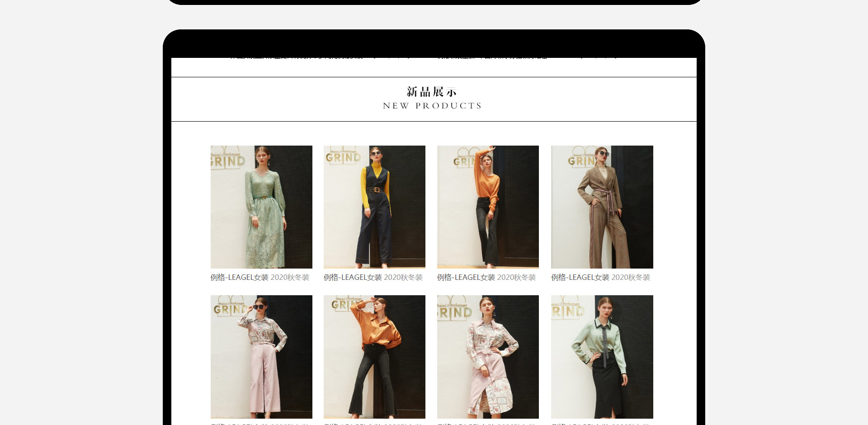The width and height of the screenshot is (868, 425).
Task: Click the NEW PRODUCTS subtitle text
Action: (x=432, y=106)
